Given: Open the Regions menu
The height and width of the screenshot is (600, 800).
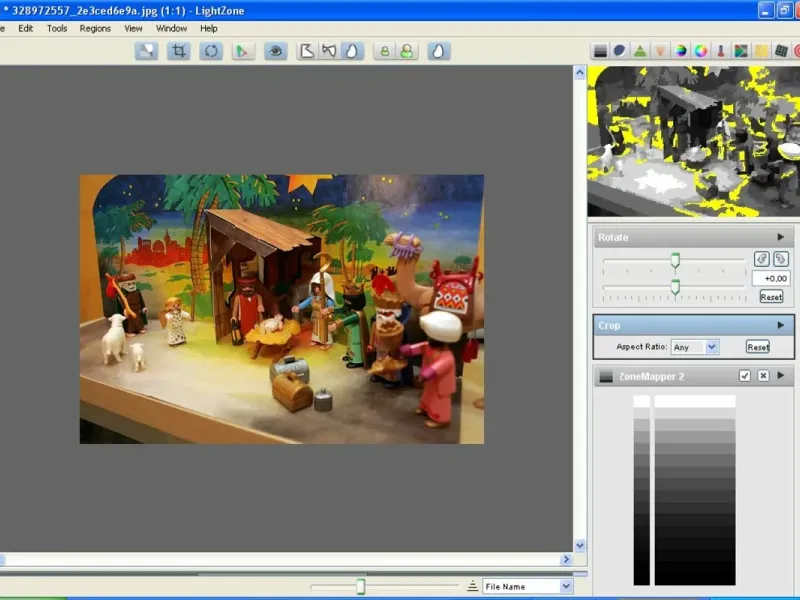Looking at the screenshot, I should tap(95, 28).
